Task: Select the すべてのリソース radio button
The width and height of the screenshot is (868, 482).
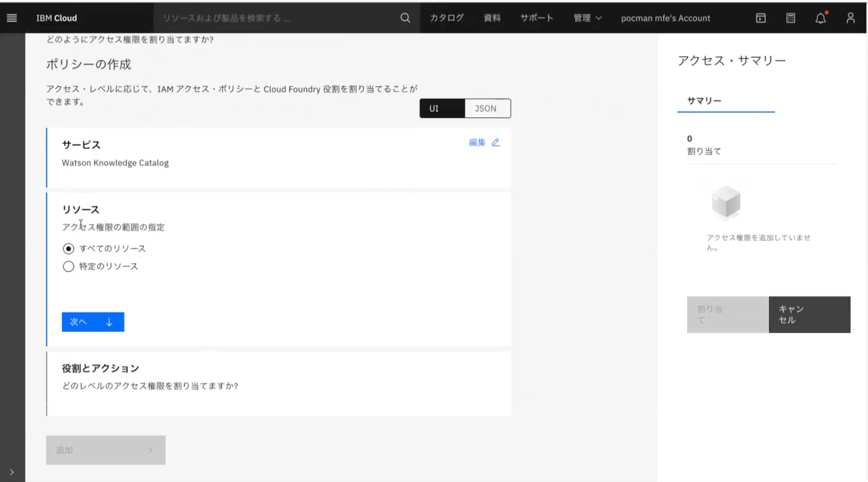Action: 69,249
